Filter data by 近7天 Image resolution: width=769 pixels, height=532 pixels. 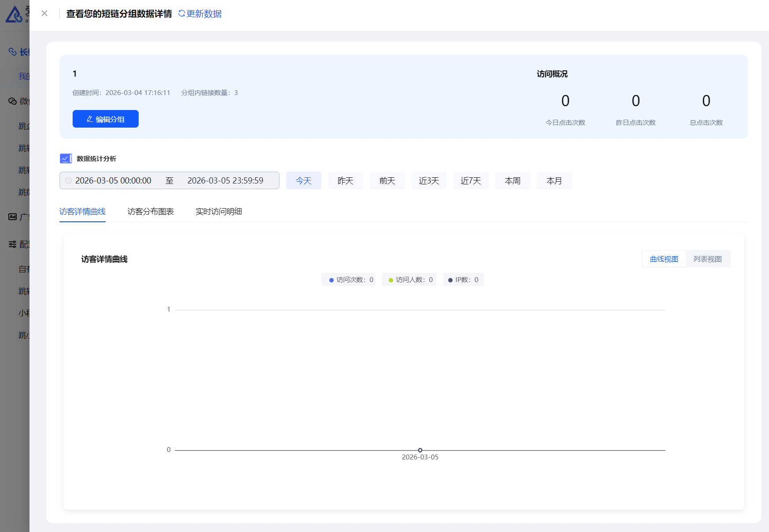click(471, 180)
